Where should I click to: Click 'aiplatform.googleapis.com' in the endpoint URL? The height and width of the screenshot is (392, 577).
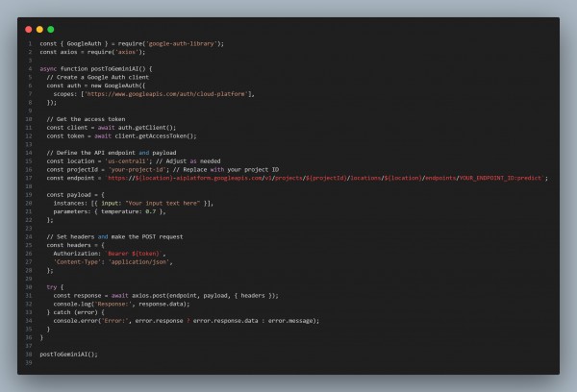click(x=219, y=178)
